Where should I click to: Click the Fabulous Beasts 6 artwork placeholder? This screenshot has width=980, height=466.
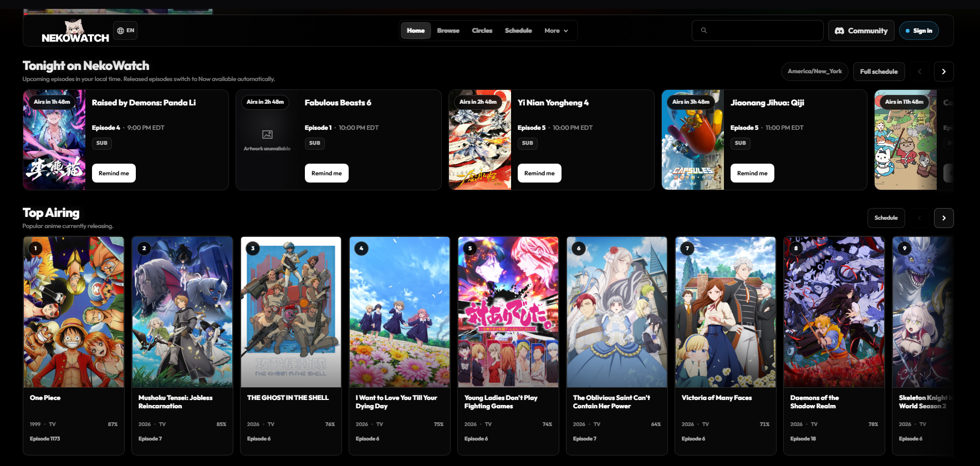(x=267, y=140)
